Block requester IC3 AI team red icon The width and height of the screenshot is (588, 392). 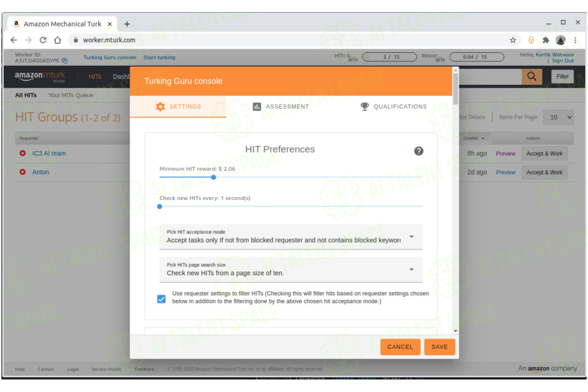click(x=23, y=153)
